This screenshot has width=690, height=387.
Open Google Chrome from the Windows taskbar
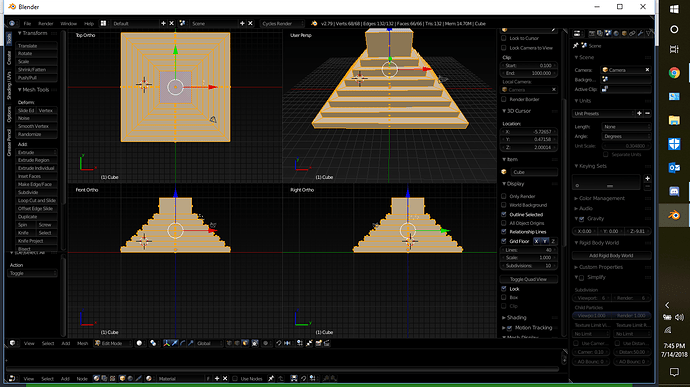(x=674, y=73)
